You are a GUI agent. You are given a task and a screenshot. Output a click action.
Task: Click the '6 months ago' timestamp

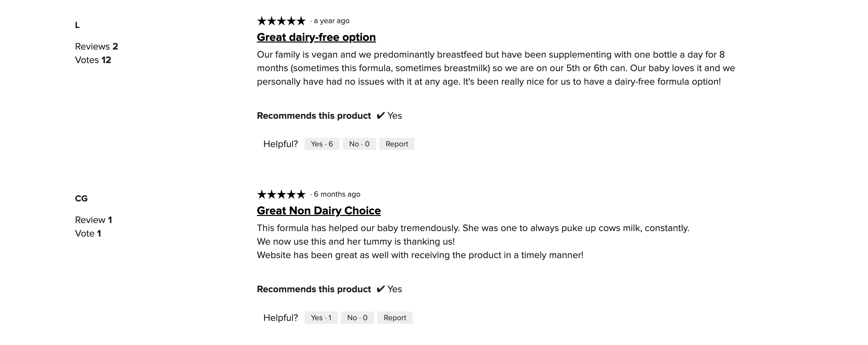pyautogui.click(x=337, y=194)
